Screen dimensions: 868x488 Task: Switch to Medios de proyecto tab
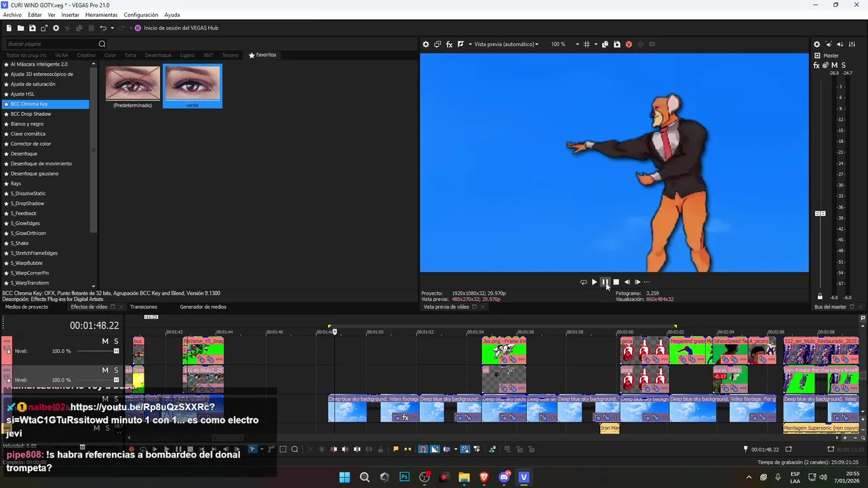pyautogui.click(x=27, y=307)
